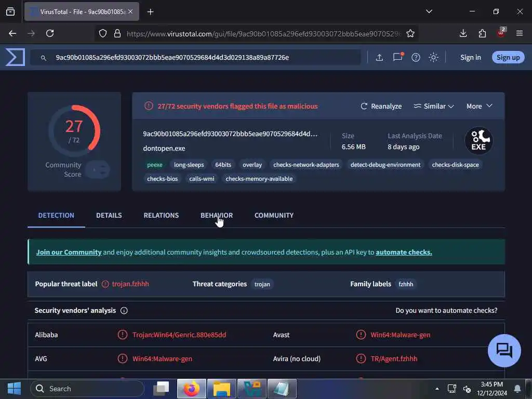Click the browser back arrow

[x=12, y=33]
